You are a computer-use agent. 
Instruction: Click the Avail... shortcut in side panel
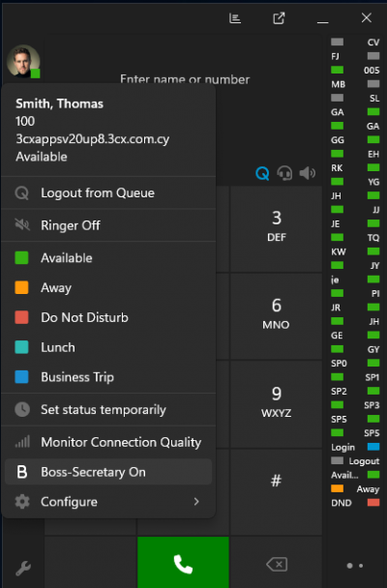pos(355,475)
